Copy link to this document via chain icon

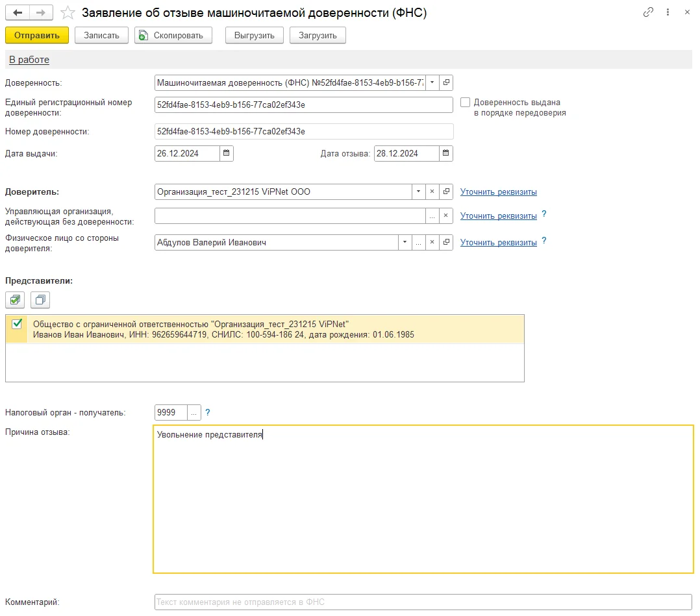[648, 12]
